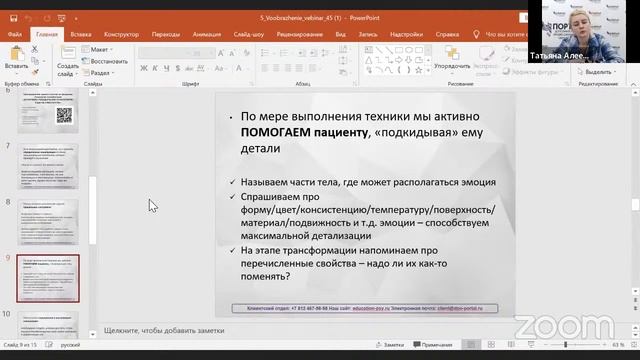
Task: Select the rectangle shape in shapes gallery
Action: pos(399,50)
